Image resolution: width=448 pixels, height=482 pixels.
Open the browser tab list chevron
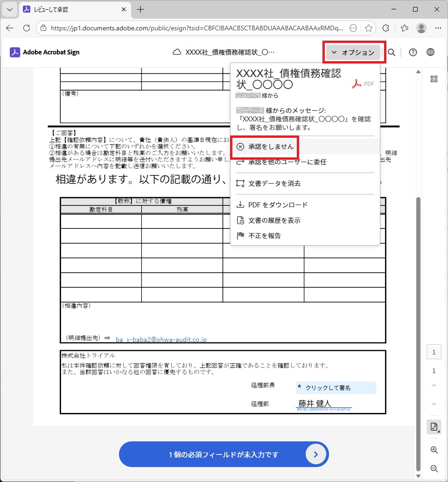click(x=9, y=9)
